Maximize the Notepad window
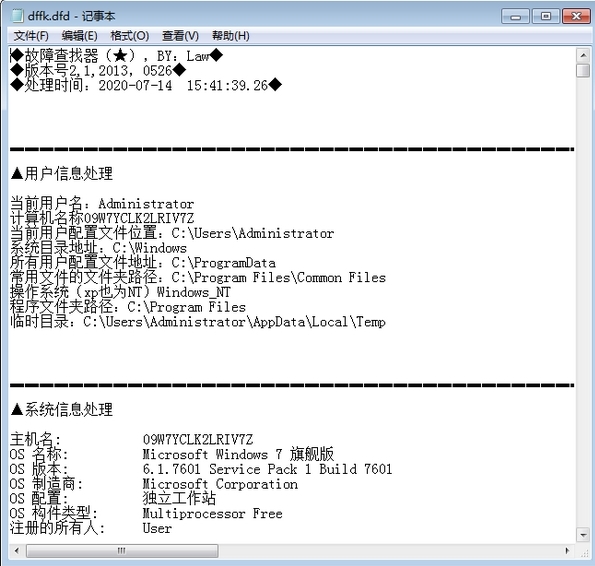The image size is (595, 566). (546, 16)
